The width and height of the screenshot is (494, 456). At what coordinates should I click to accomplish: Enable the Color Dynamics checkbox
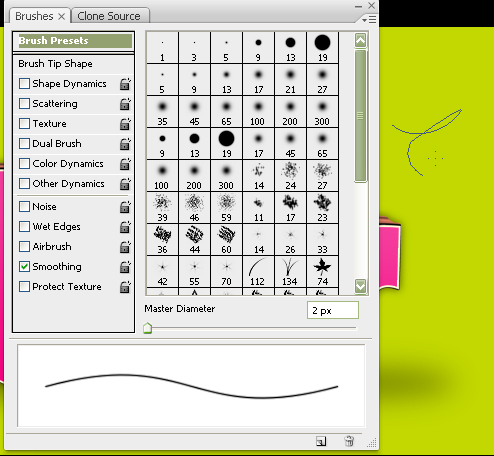click(x=24, y=163)
